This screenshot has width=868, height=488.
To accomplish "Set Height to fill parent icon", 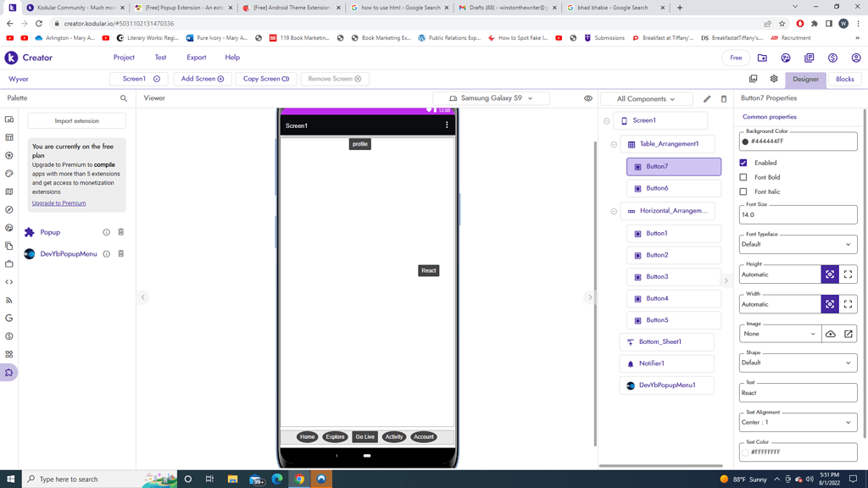I will pyautogui.click(x=848, y=274).
